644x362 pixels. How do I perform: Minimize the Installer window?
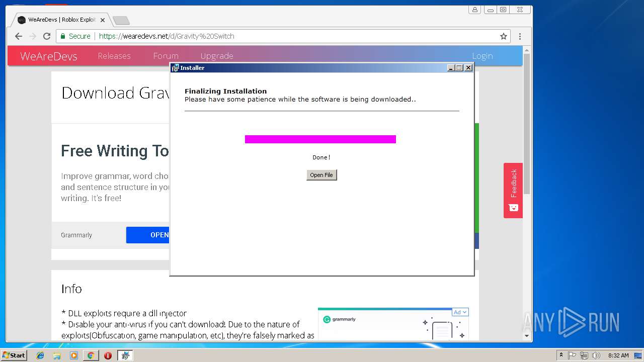point(451,68)
